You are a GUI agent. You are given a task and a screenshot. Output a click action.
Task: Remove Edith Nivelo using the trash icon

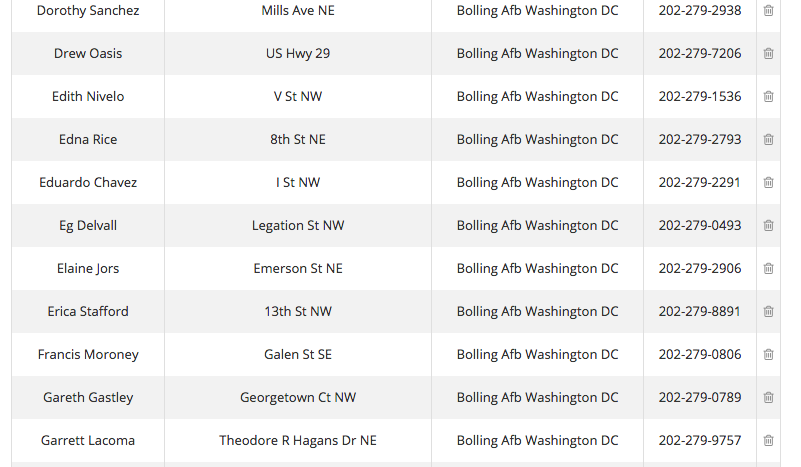pos(768,96)
